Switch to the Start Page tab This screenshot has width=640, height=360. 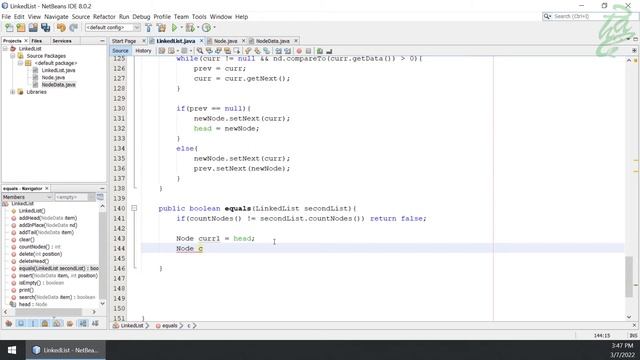[x=124, y=41]
